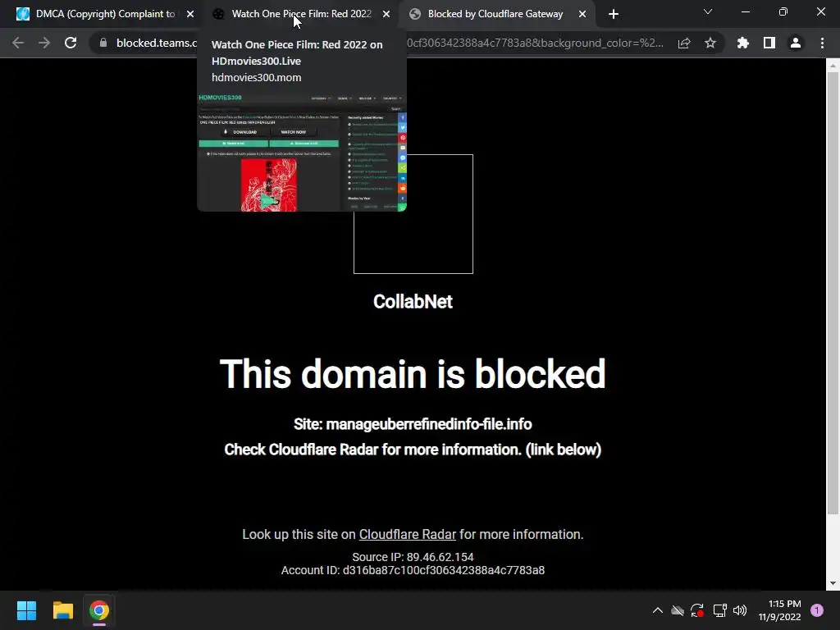840x630 pixels.
Task: View site information lock icon
Action: pos(103,43)
